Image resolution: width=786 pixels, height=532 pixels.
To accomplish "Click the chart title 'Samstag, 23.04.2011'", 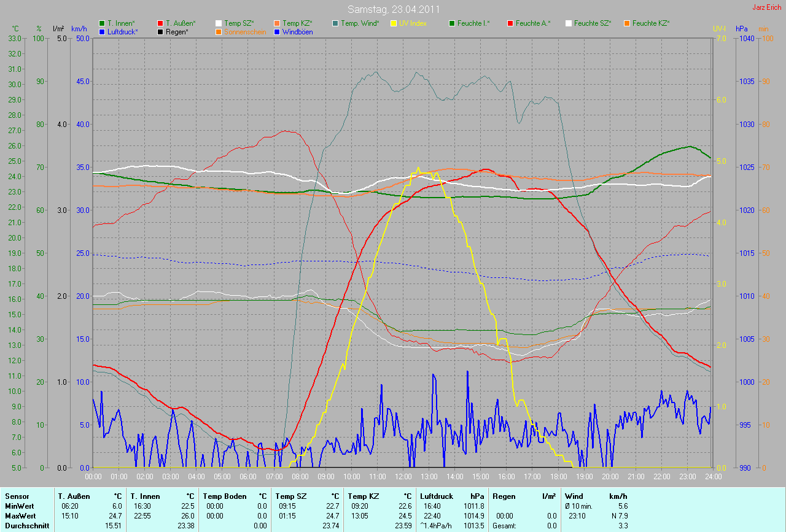I will pyautogui.click(x=393, y=9).
